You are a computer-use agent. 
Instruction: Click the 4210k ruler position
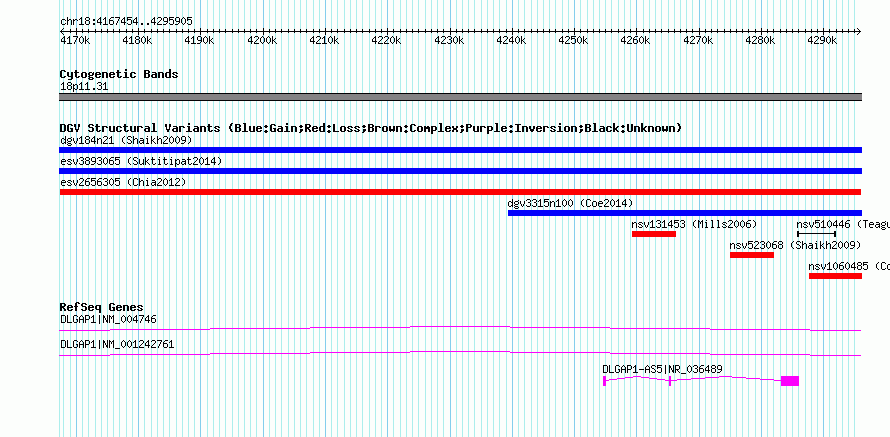tap(324, 41)
